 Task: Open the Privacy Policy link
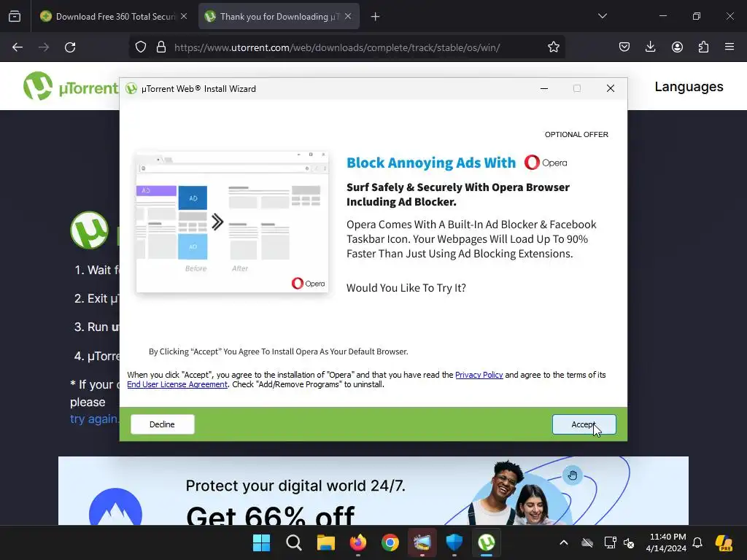479,375
